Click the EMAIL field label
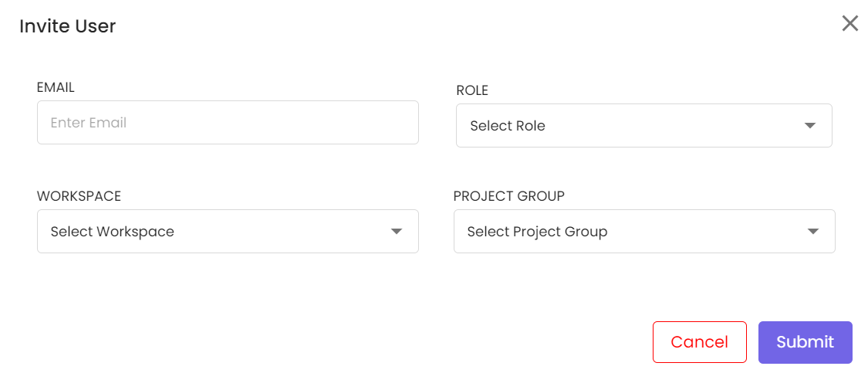The image size is (868, 373). 56,87
